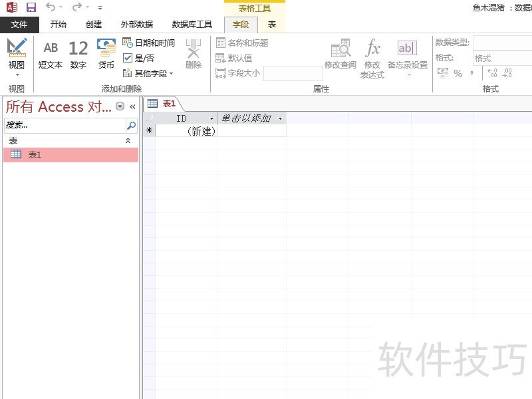This screenshot has width=532, height=399.
Task: Click the navigation pane 搜索 box
Action: [65, 125]
